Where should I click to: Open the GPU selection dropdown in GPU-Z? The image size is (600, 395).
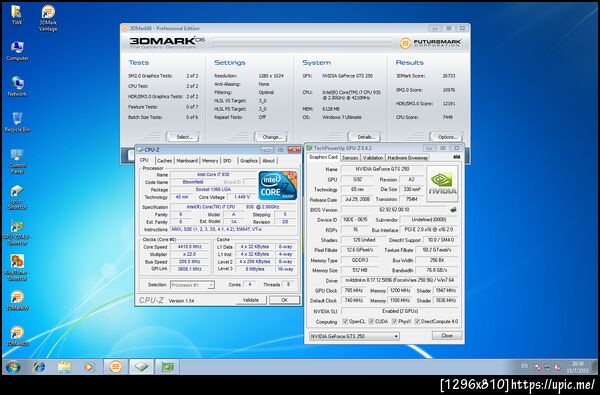354,336
